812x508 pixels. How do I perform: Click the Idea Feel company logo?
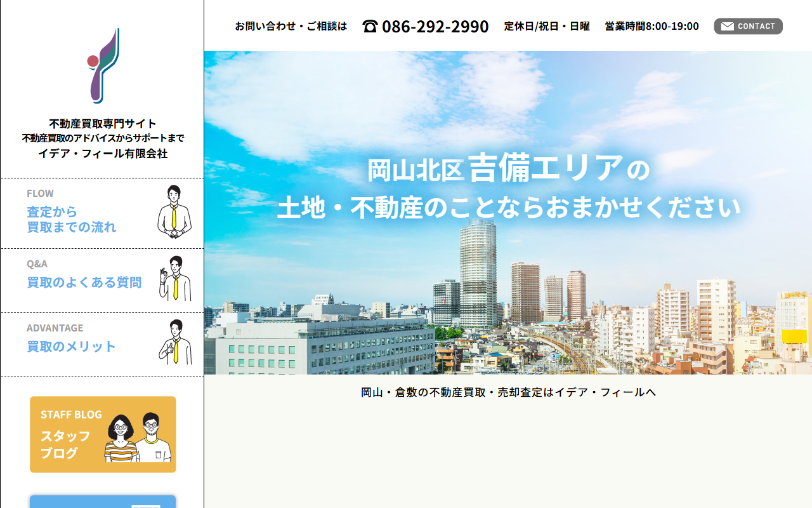[103, 65]
